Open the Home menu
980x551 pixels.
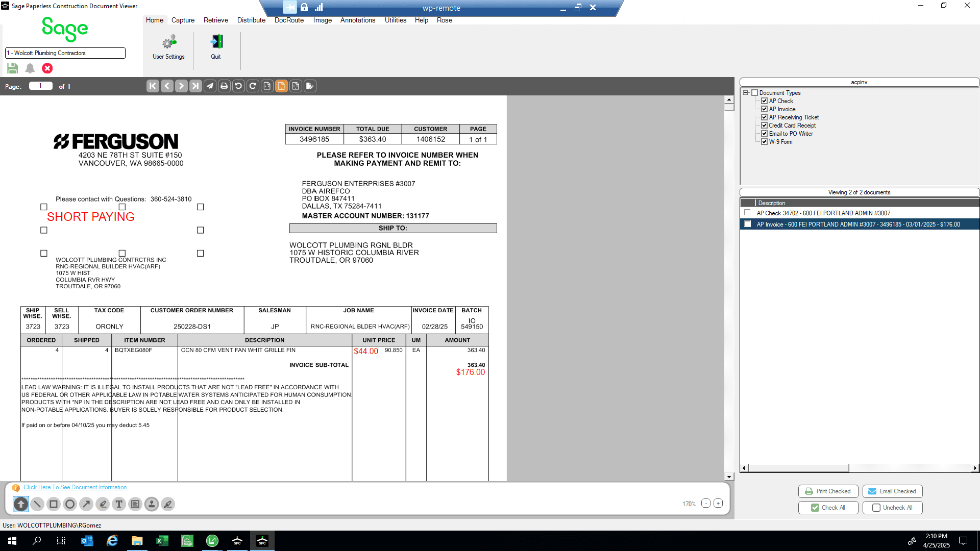(155, 20)
